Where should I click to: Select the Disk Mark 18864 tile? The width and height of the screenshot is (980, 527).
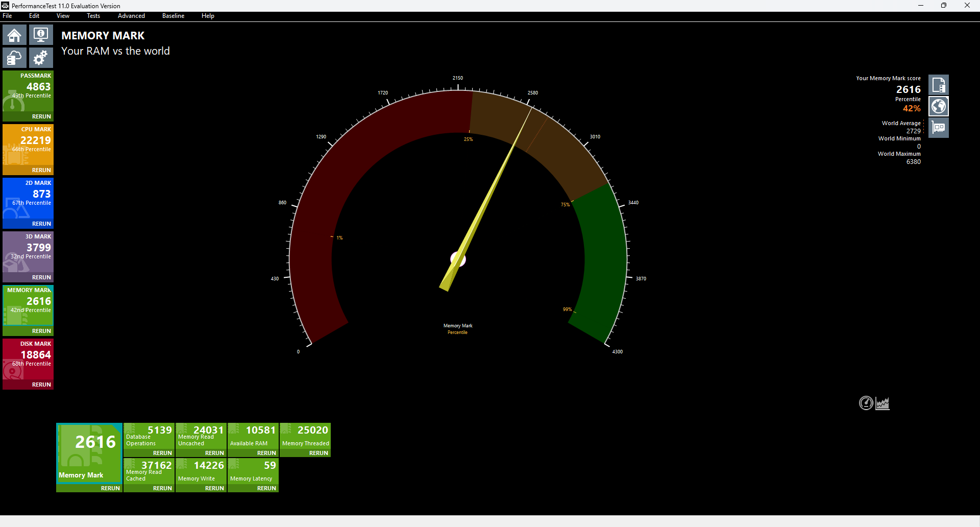pos(28,360)
